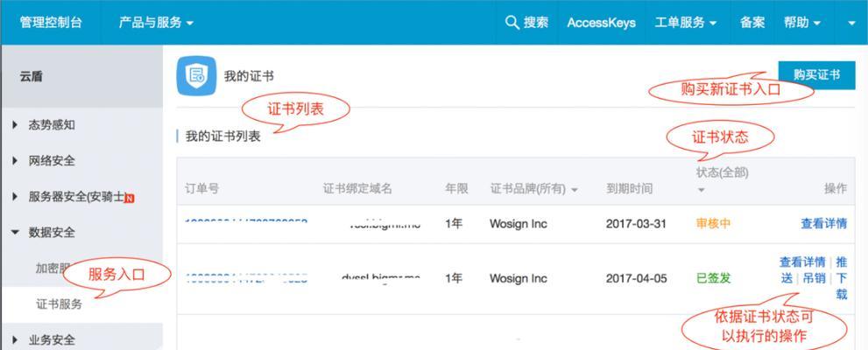Expand 服务器安全(安骑士) in sidebar
The height and width of the screenshot is (350, 868).
(x=67, y=197)
